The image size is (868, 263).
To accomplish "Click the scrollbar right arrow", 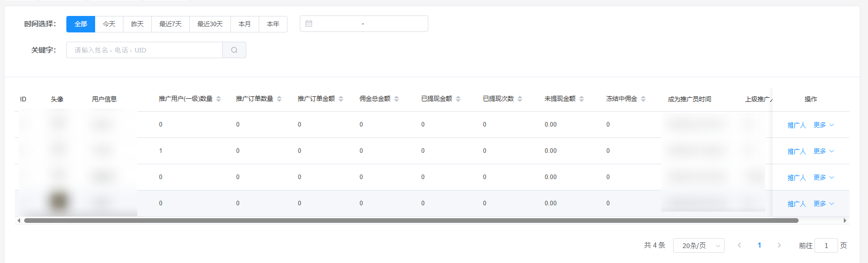I will tap(845, 221).
